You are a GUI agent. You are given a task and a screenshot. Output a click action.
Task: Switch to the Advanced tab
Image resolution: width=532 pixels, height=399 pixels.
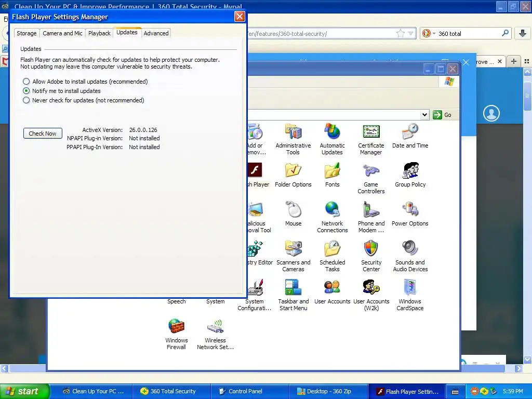[x=156, y=33]
